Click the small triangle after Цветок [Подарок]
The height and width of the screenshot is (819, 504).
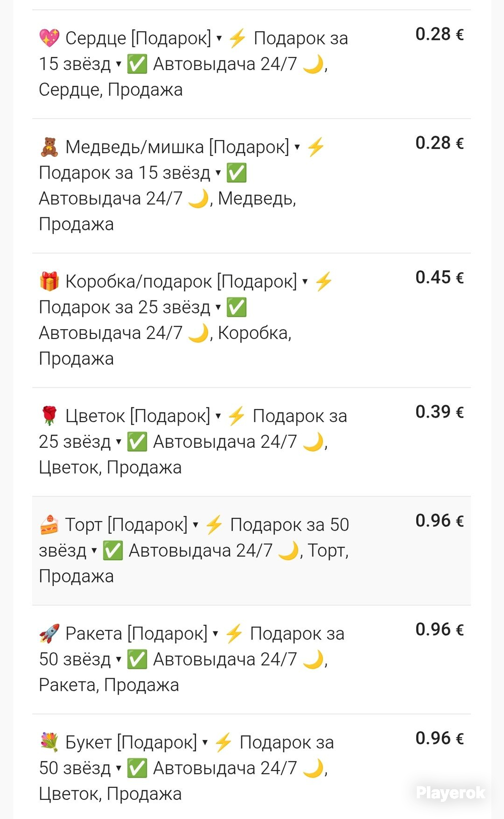point(218,416)
